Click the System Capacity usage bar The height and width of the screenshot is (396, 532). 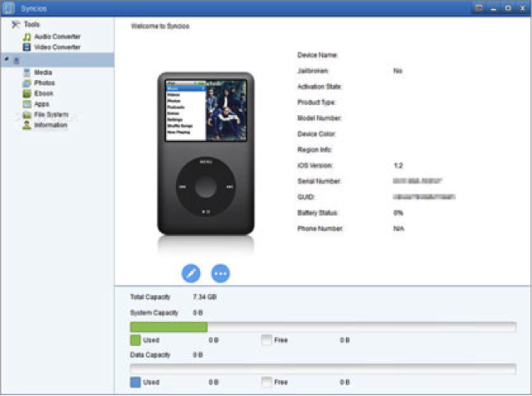pyautogui.click(x=324, y=327)
